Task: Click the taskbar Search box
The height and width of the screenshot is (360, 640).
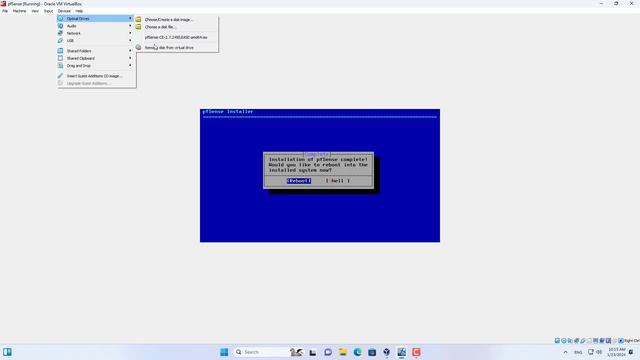Action: (269, 352)
